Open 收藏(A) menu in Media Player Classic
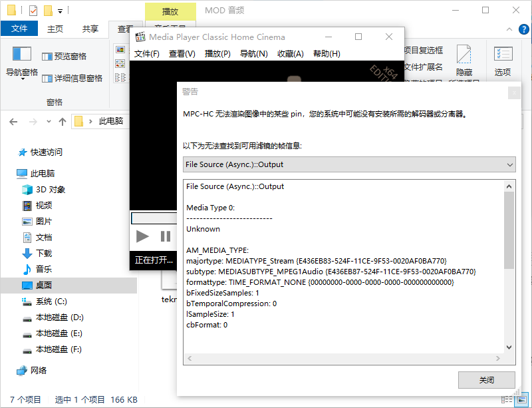This screenshot has width=532, height=408. 290,54
